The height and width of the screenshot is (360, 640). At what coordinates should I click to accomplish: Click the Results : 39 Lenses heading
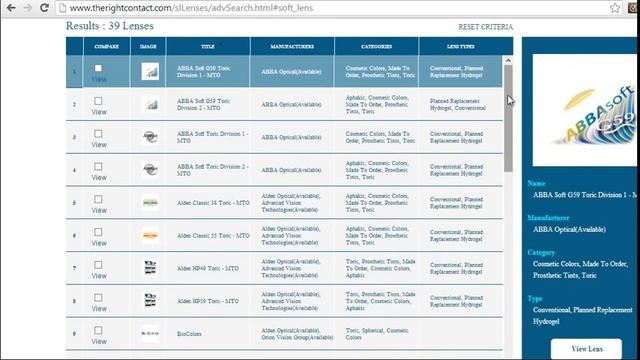[x=110, y=26]
